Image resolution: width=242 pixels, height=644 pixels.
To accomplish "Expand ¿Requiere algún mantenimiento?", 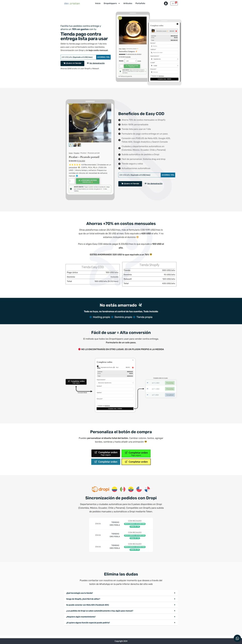I will coord(121,617).
